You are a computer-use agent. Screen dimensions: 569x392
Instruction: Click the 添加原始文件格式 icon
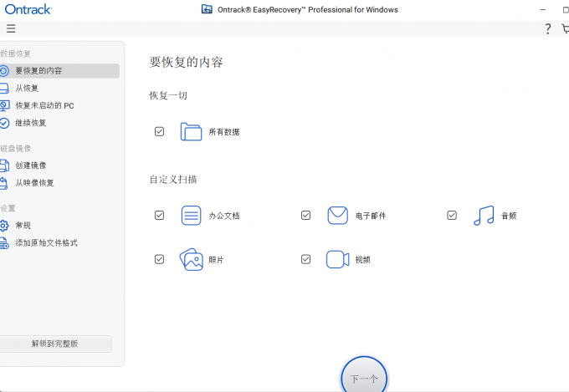coord(4,243)
